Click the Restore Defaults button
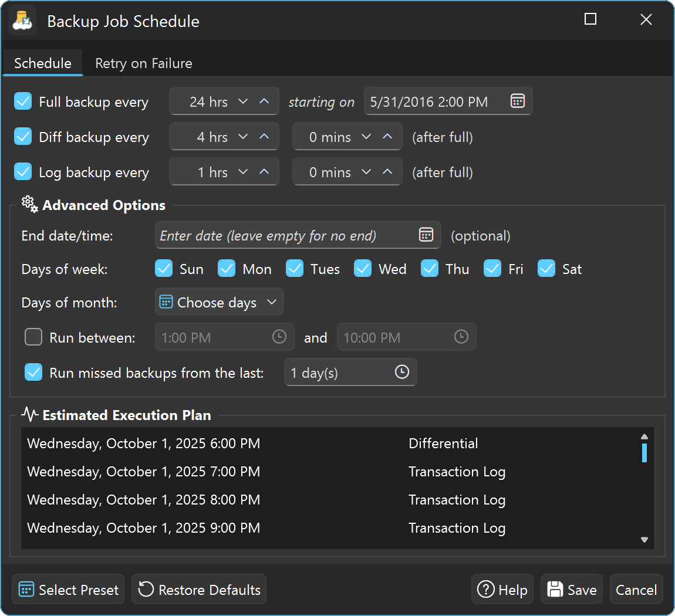Image resolution: width=675 pixels, height=616 pixels. [199, 590]
